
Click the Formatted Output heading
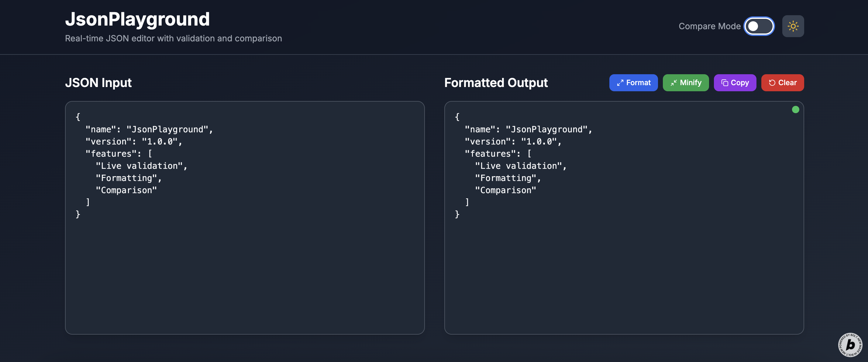click(x=496, y=83)
